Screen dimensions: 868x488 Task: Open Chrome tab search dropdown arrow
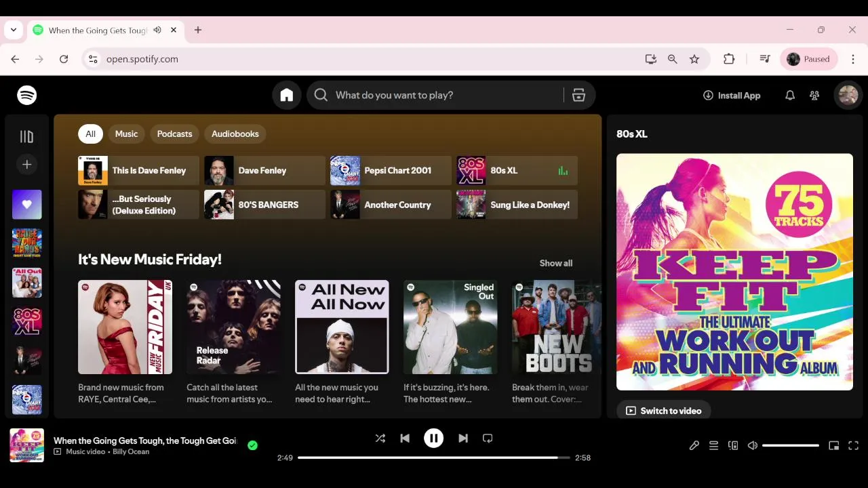tap(13, 30)
